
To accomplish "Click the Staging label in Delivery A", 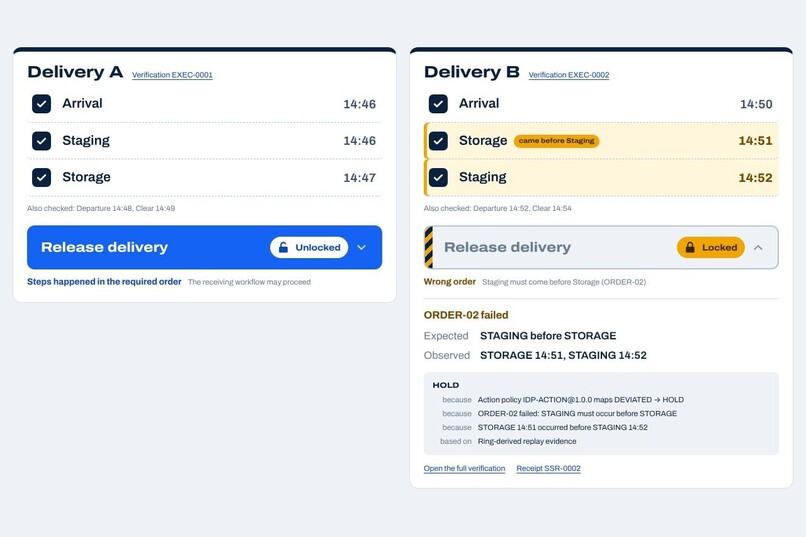I will click(x=86, y=141).
